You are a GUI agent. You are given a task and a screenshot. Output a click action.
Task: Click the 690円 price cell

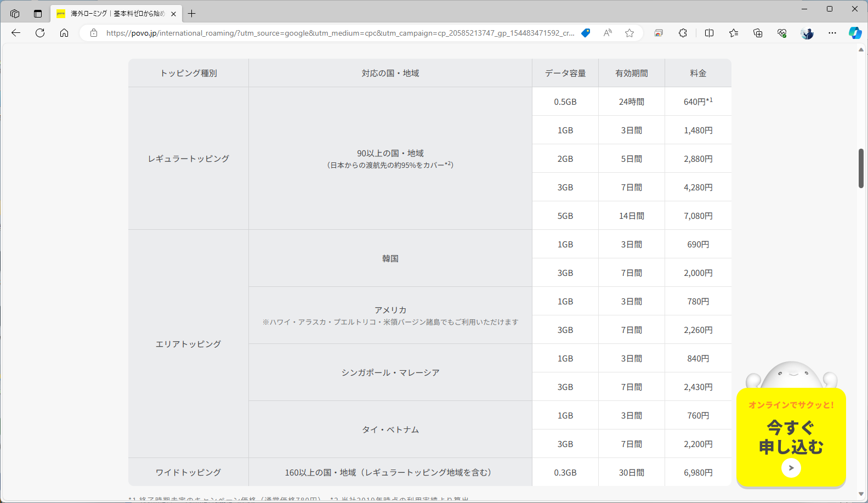coord(698,244)
